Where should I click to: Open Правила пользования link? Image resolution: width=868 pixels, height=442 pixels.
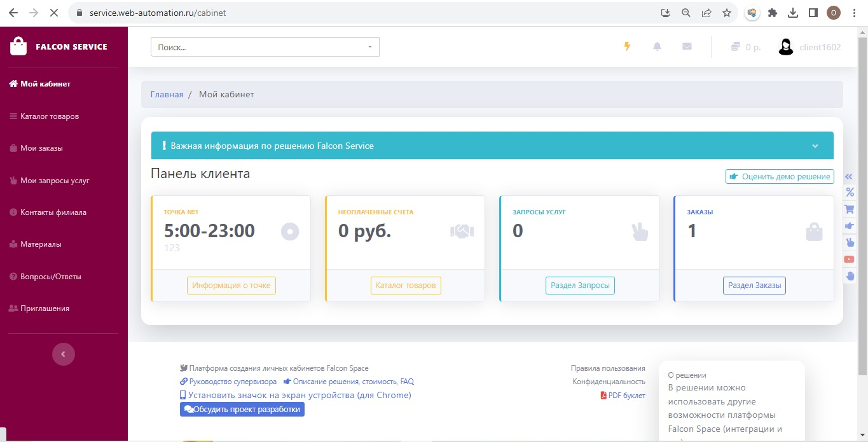coord(608,368)
